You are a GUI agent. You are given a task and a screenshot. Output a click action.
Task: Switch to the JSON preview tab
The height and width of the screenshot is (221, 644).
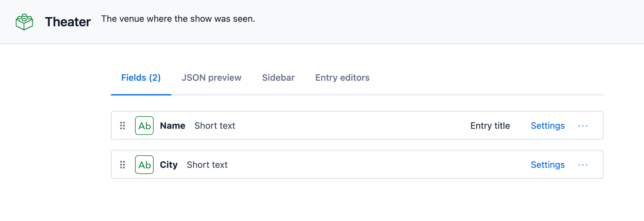[211, 78]
